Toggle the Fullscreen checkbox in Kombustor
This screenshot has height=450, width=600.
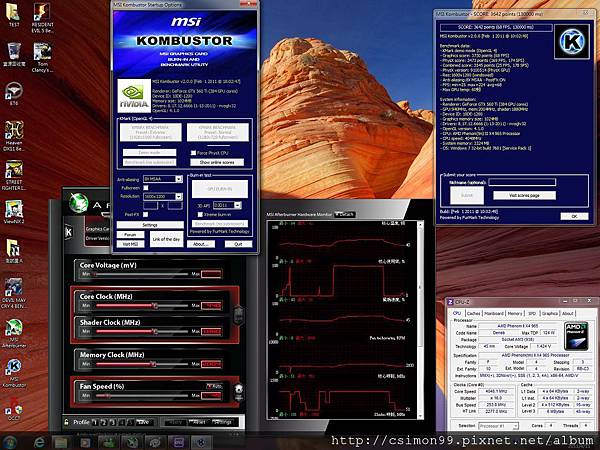click(145, 188)
